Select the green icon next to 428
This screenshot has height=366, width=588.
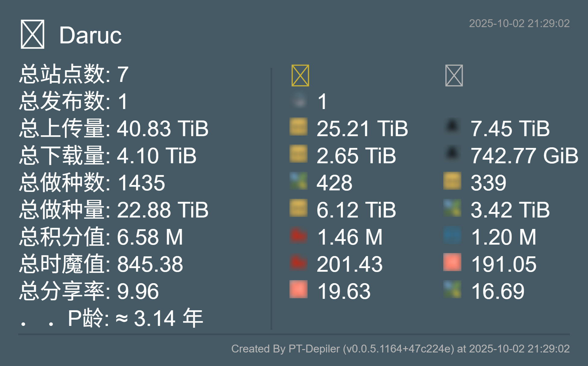pos(299,181)
